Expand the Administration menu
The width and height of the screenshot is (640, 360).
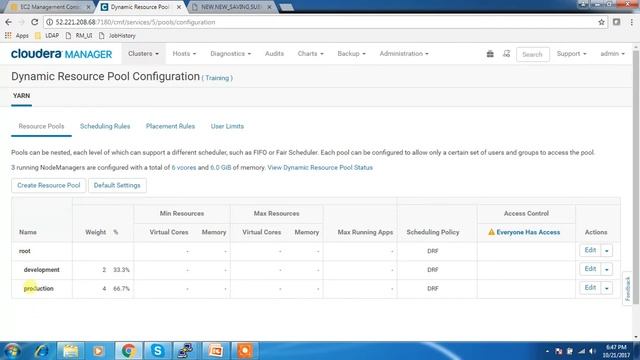404,54
